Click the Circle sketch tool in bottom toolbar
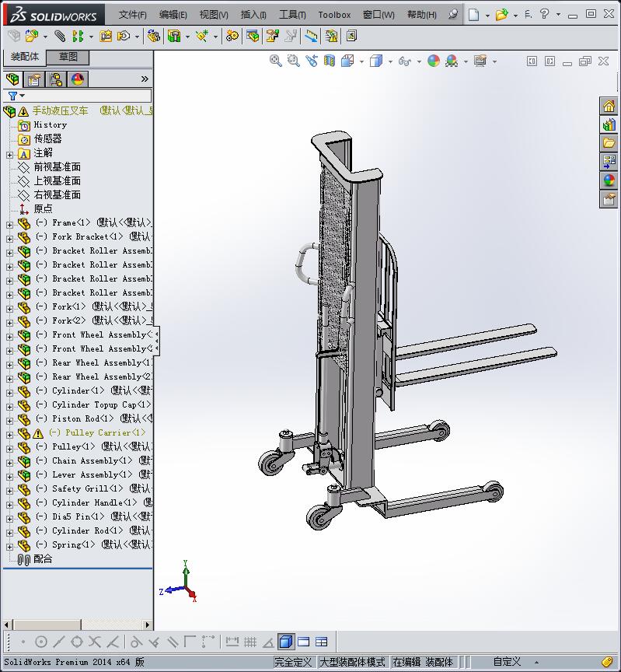 tap(40, 642)
